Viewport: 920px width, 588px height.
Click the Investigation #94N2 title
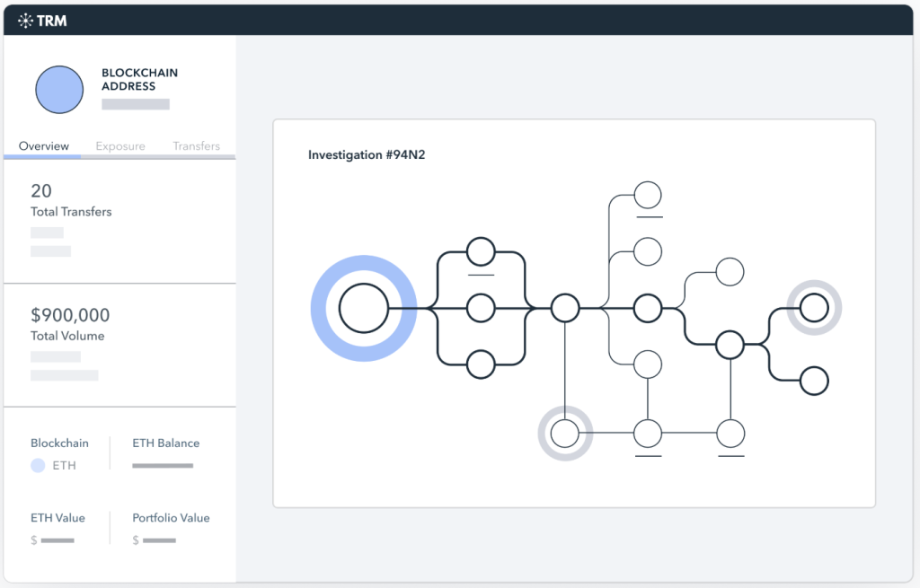(x=367, y=154)
